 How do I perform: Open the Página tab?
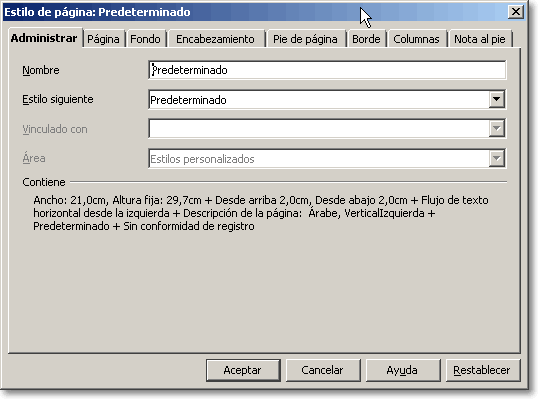tap(103, 39)
